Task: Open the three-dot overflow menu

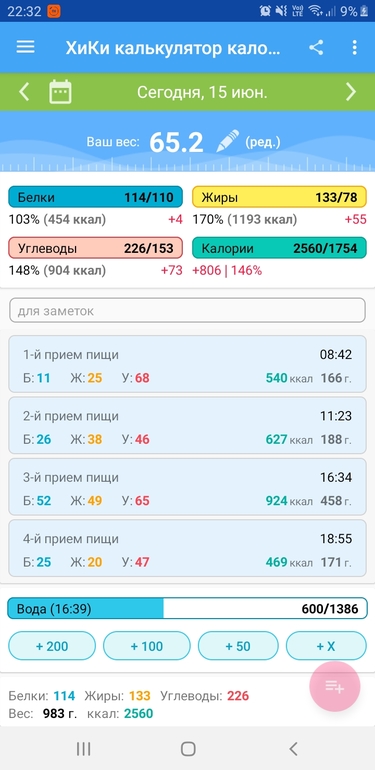Action: tap(354, 47)
